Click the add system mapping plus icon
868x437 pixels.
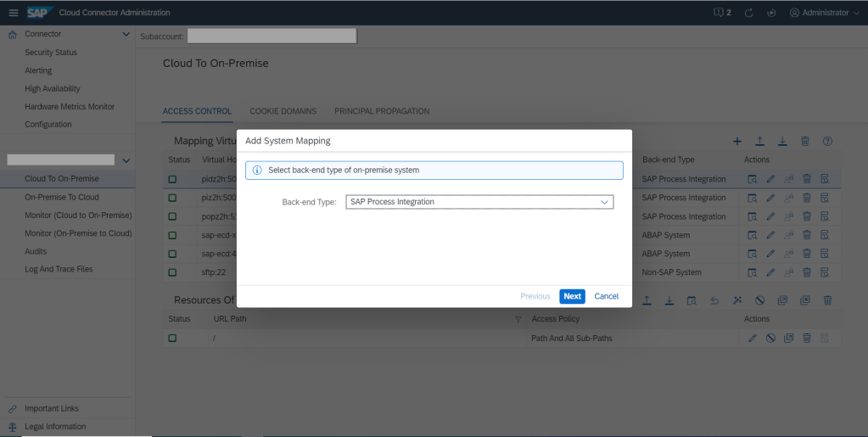click(737, 141)
